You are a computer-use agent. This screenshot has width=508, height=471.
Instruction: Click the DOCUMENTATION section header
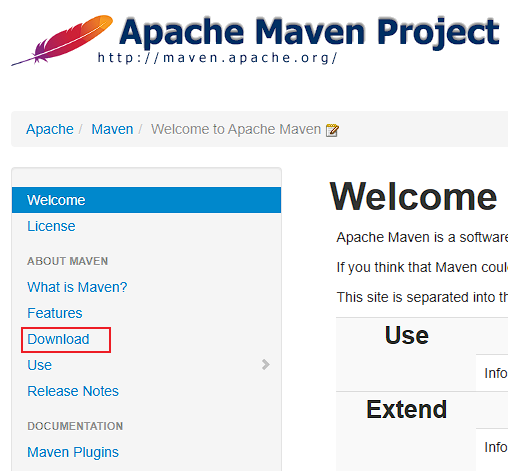coord(75,426)
